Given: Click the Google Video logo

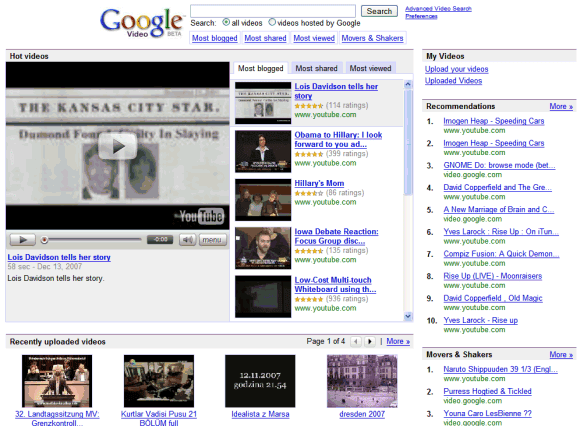Looking at the screenshot, I should (x=142, y=23).
